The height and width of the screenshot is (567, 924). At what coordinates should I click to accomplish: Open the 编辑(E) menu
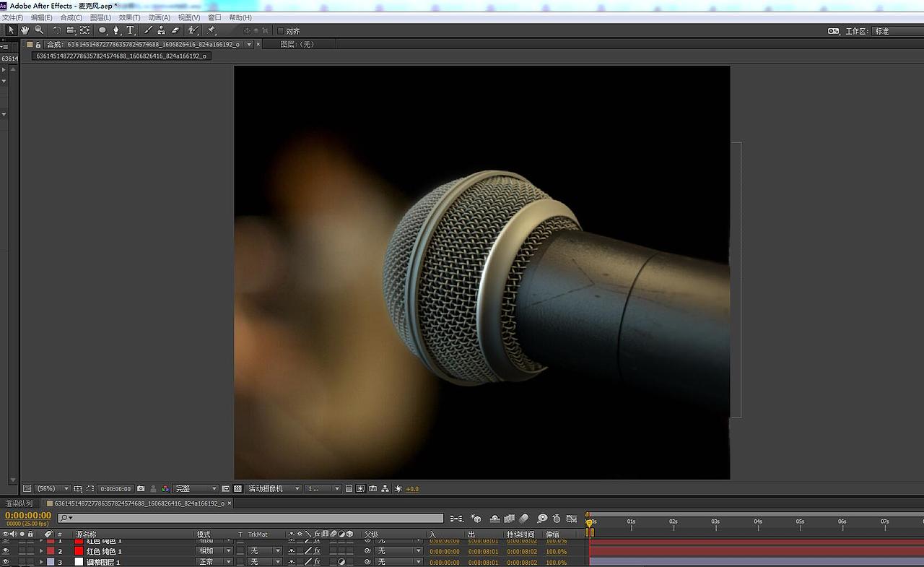coord(42,17)
